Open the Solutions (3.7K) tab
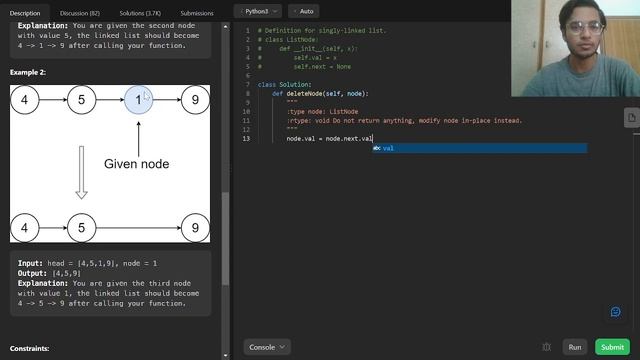The image size is (640, 360). coord(140,13)
